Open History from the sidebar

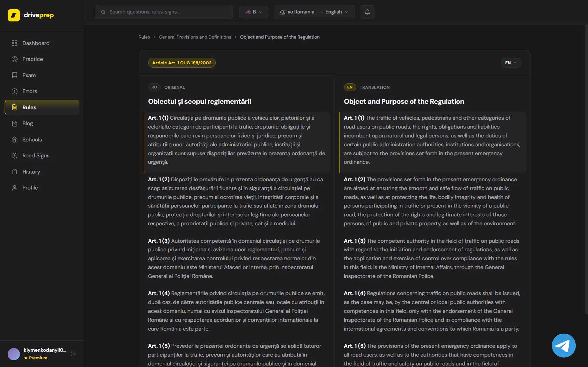(x=42, y=172)
